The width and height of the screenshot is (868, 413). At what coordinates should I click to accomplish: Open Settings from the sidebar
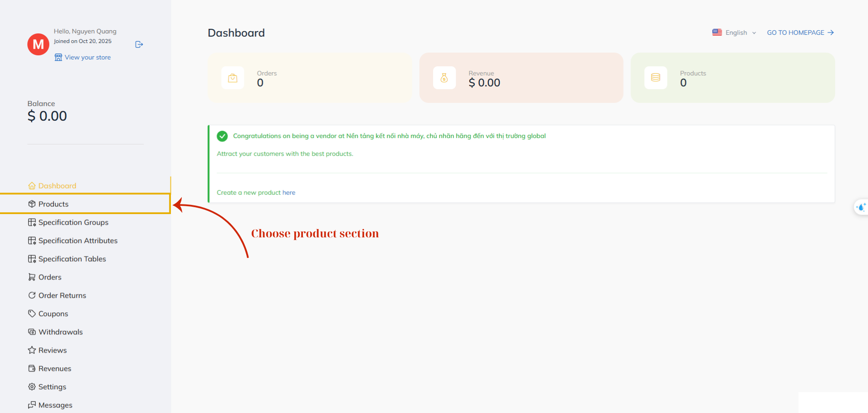pyautogui.click(x=52, y=387)
